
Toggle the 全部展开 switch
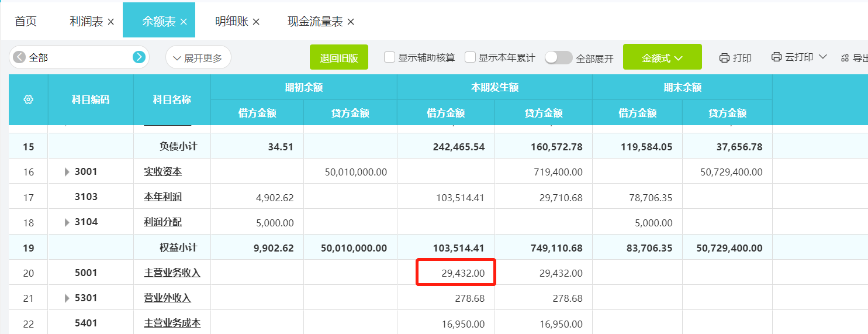click(558, 57)
